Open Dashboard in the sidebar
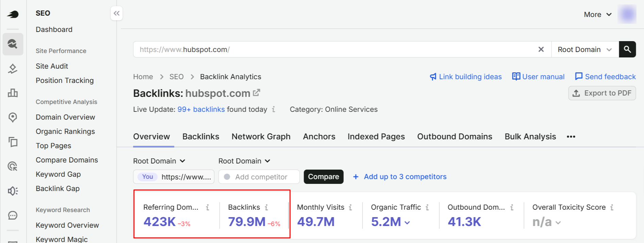The width and height of the screenshot is (644, 243). pos(54,30)
